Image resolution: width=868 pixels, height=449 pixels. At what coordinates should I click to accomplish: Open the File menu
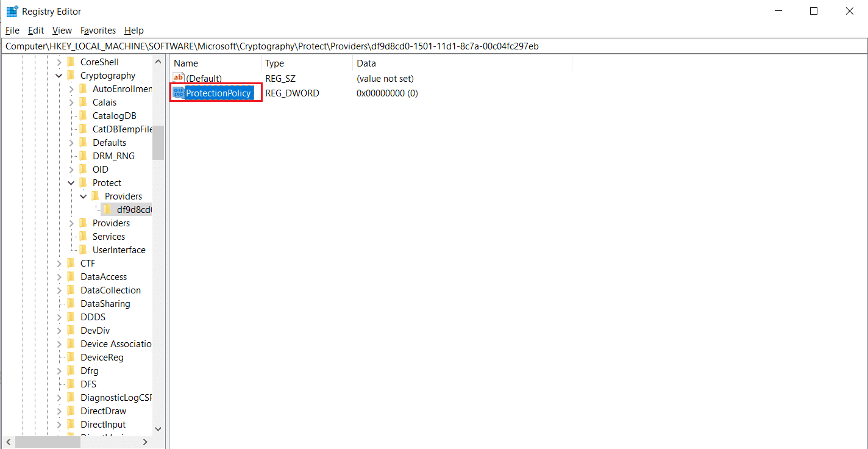pyautogui.click(x=12, y=31)
